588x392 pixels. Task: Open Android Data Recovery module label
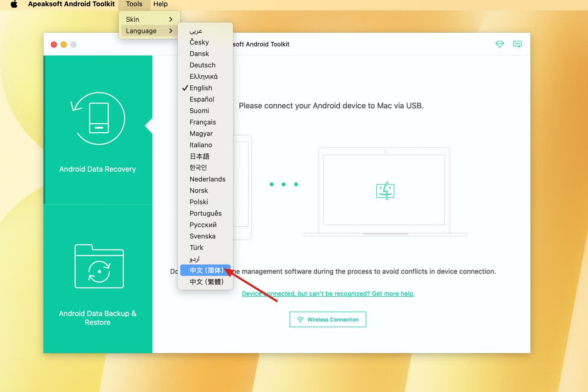(x=98, y=169)
